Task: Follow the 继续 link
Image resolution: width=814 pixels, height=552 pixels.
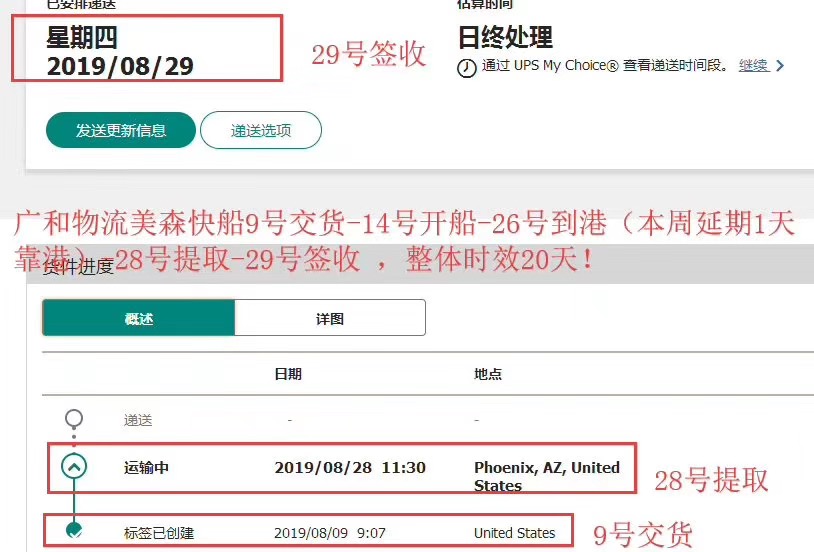Action: click(x=753, y=65)
